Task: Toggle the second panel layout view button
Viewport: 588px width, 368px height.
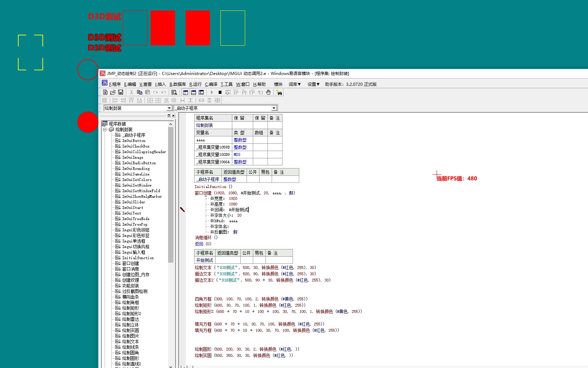Action: (194, 92)
